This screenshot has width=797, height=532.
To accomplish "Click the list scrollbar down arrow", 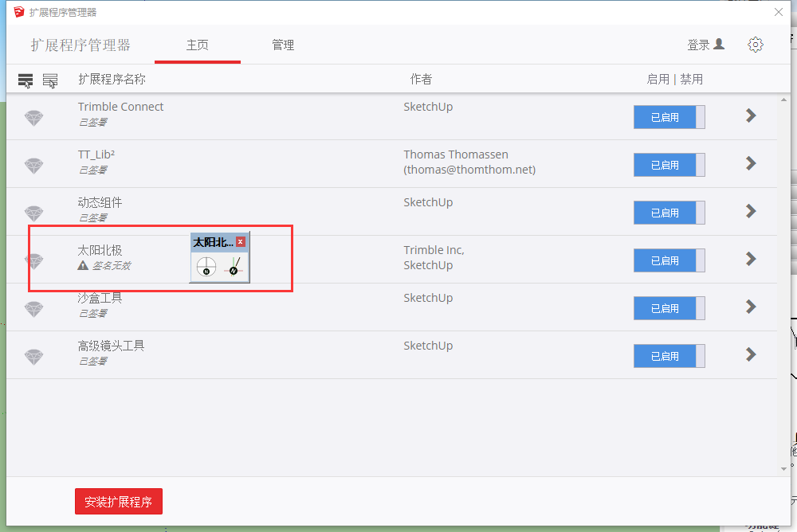I will pyautogui.click(x=783, y=468).
